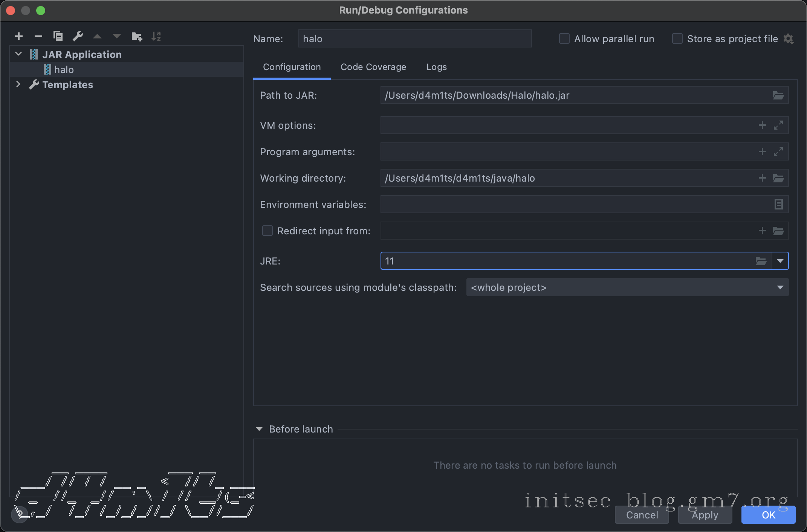Open the JRE dropdown arrow
The height and width of the screenshot is (532, 807).
pyautogui.click(x=780, y=261)
